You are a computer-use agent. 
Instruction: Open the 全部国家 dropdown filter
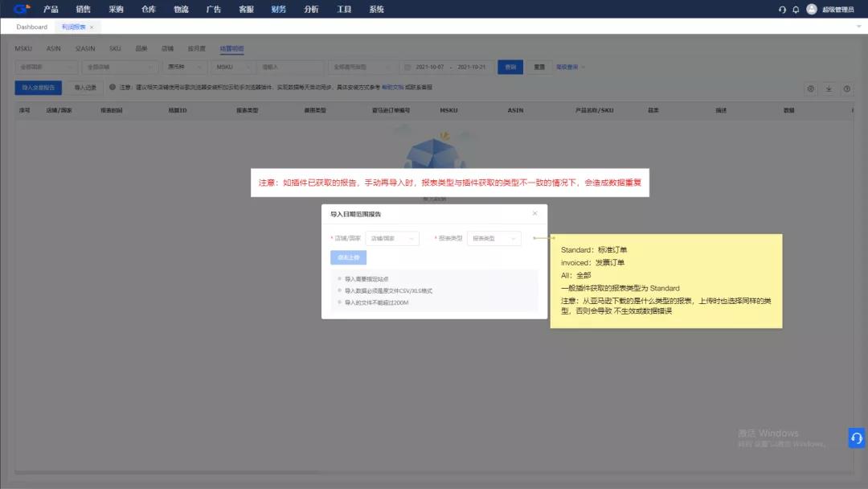(x=46, y=67)
